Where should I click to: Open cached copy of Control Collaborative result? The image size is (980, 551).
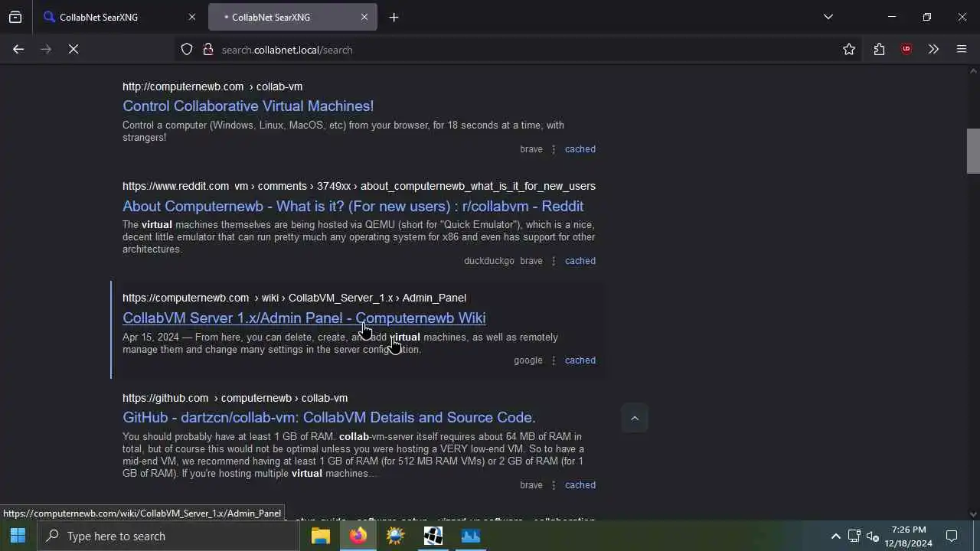[x=580, y=149]
